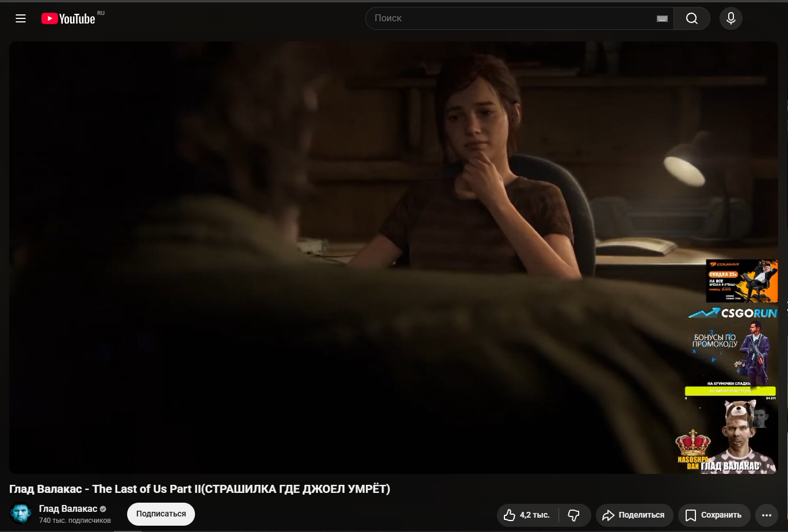Open the Глад Валакас channel name link

click(x=68, y=508)
